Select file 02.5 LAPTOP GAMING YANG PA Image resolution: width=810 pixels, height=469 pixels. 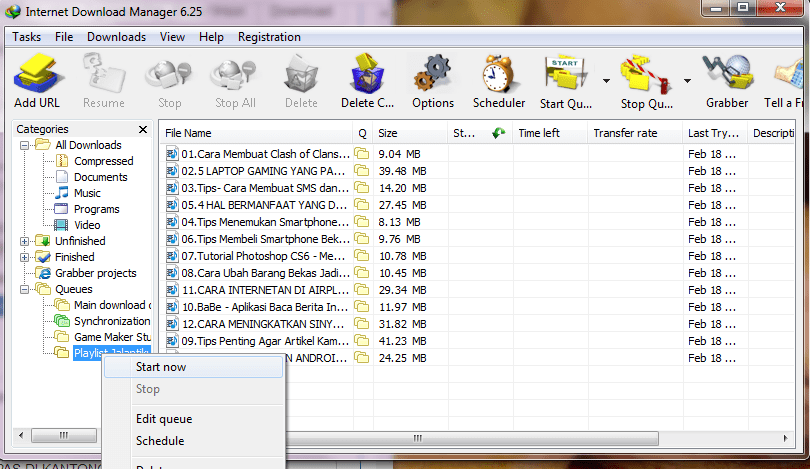pos(262,171)
